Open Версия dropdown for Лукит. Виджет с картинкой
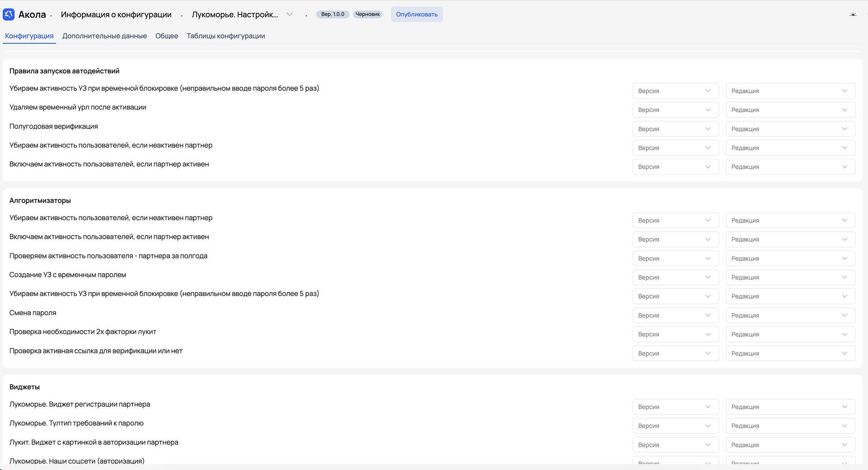Image resolution: width=868 pixels, height=470 pixels. (675, 445)
